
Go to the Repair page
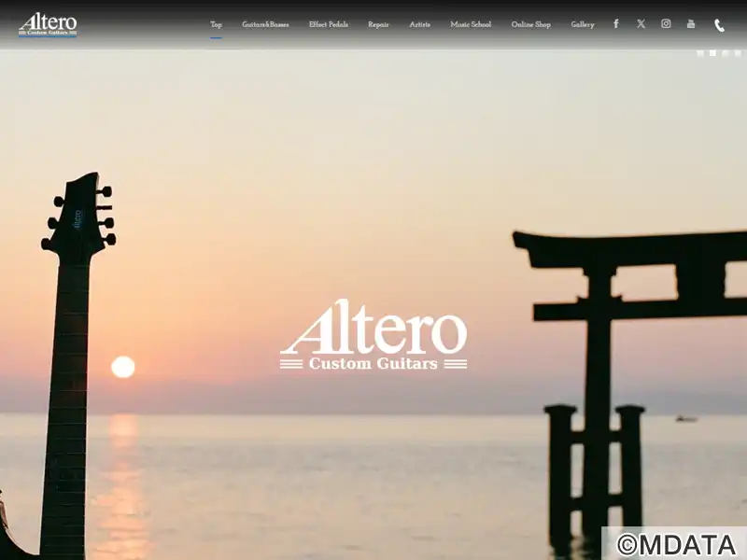(x=378, y=25)
